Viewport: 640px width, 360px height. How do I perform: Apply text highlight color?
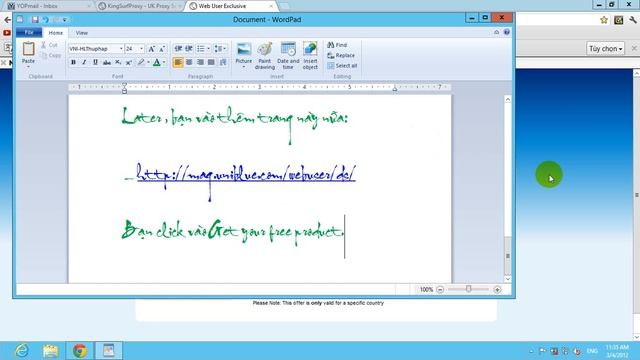coord(141,62)
